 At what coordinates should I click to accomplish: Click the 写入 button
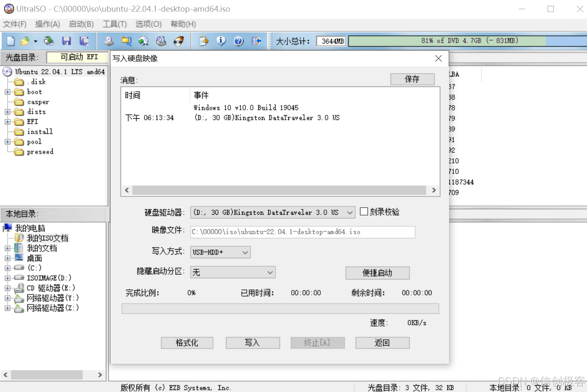253,343
